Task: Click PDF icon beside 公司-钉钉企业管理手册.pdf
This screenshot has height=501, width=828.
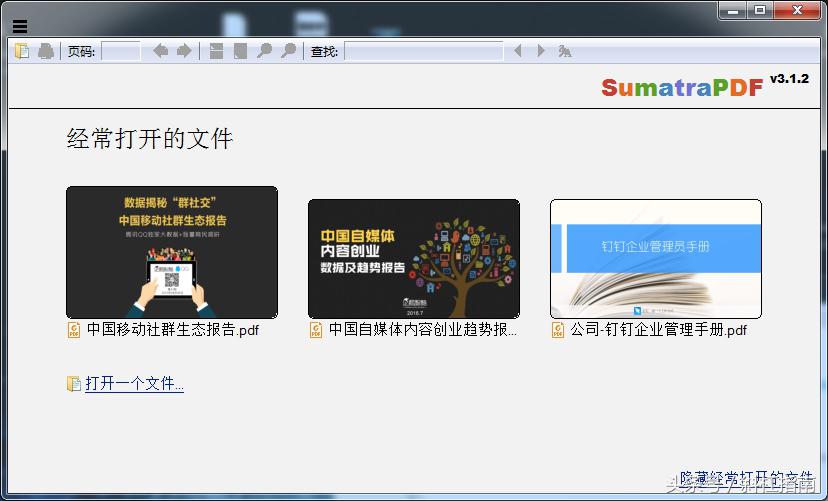Action: point(558,330)
